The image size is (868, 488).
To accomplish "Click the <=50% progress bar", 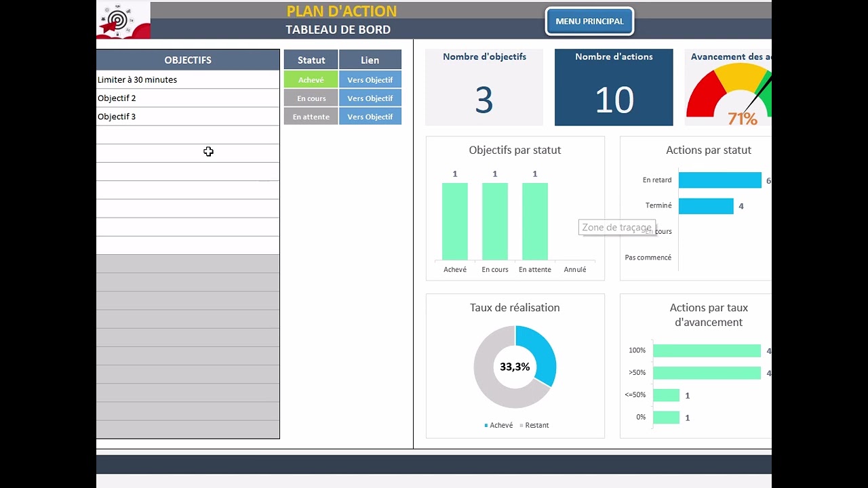I will click(666, 395).
